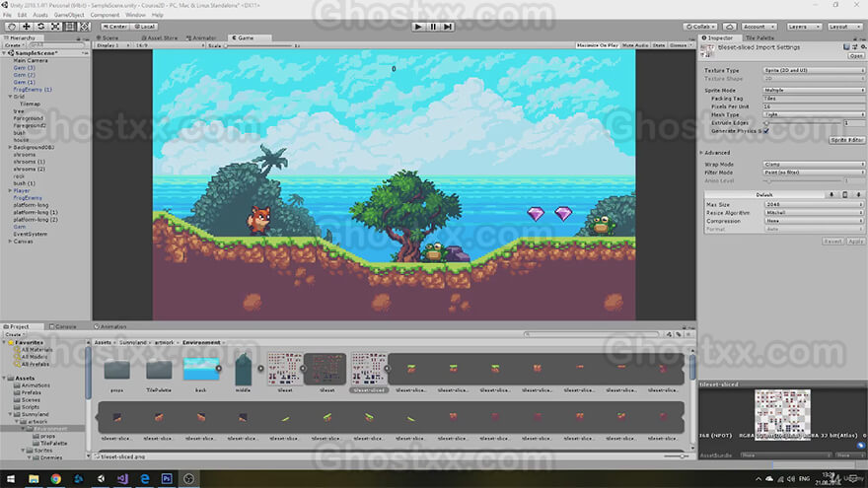Open the Component menu
The height and width of the screenshot is (488, 868).
(105, 15)
